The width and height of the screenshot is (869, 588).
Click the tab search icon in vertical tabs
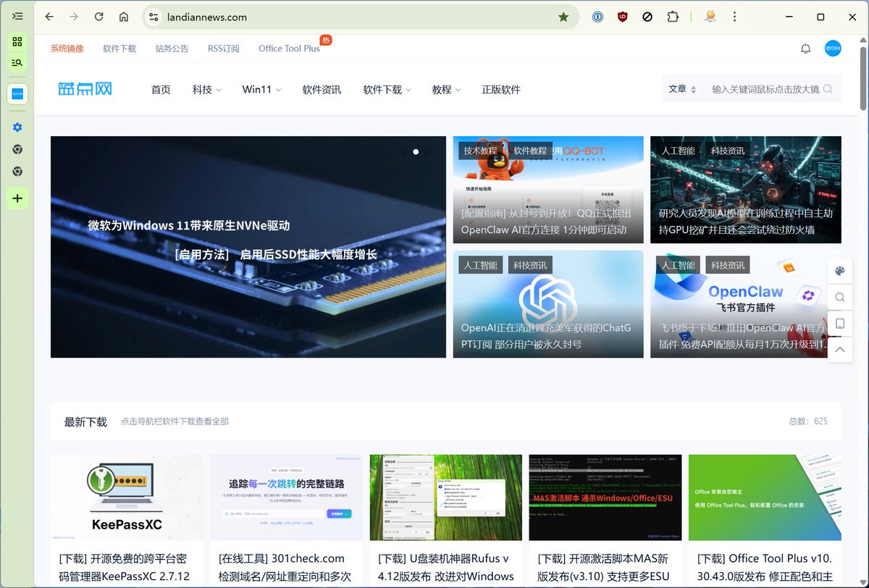tap(17, 62)
